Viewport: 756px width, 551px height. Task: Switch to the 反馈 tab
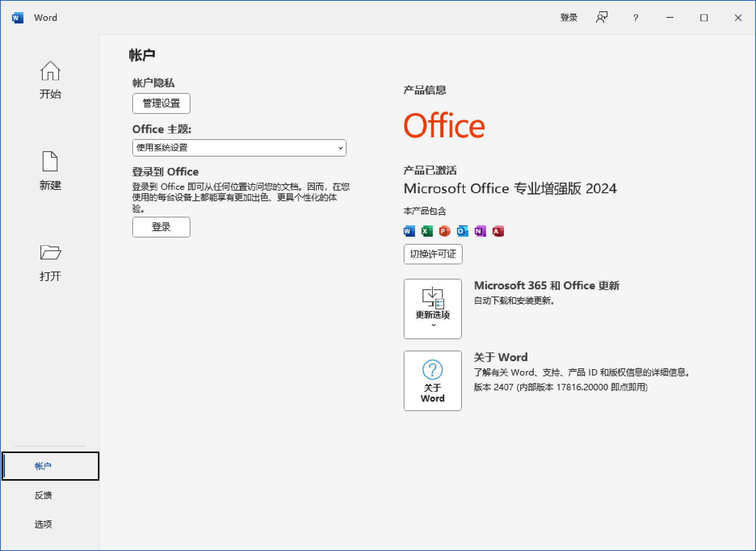pos(43,495)
